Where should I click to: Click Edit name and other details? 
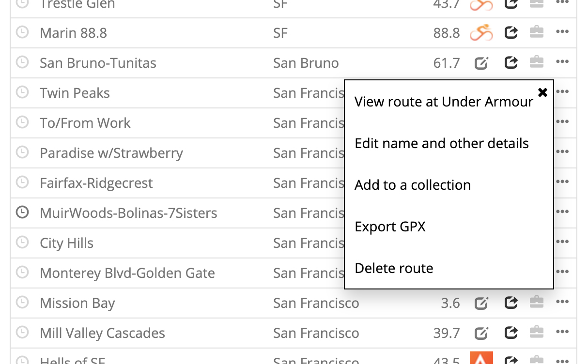[442, 143]
